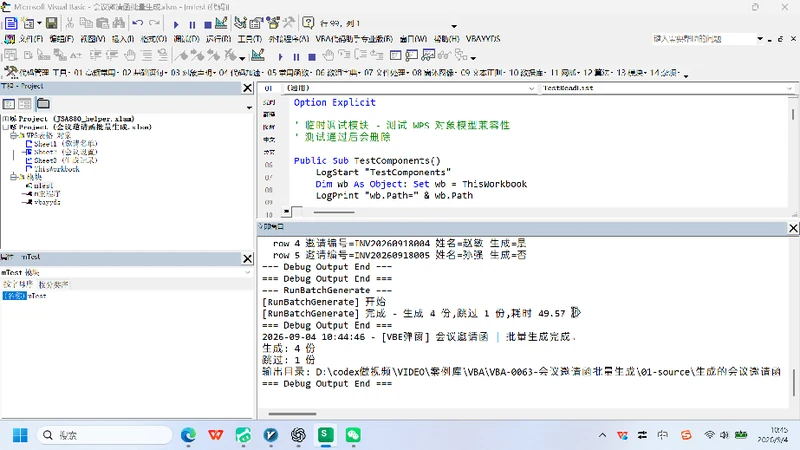The width and height of the screenshot is (800, 450).
Task: Click View Code icon in Project panel
Action: point(9,104)
